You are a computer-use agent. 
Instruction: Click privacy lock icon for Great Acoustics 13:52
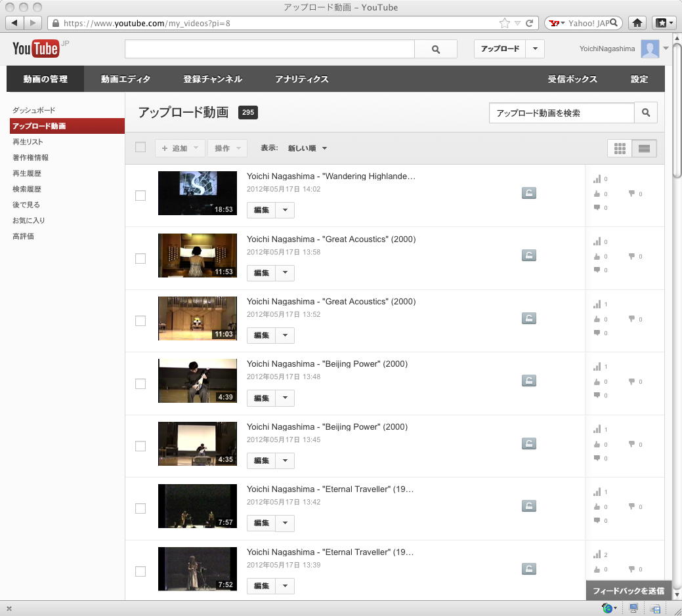529,318
